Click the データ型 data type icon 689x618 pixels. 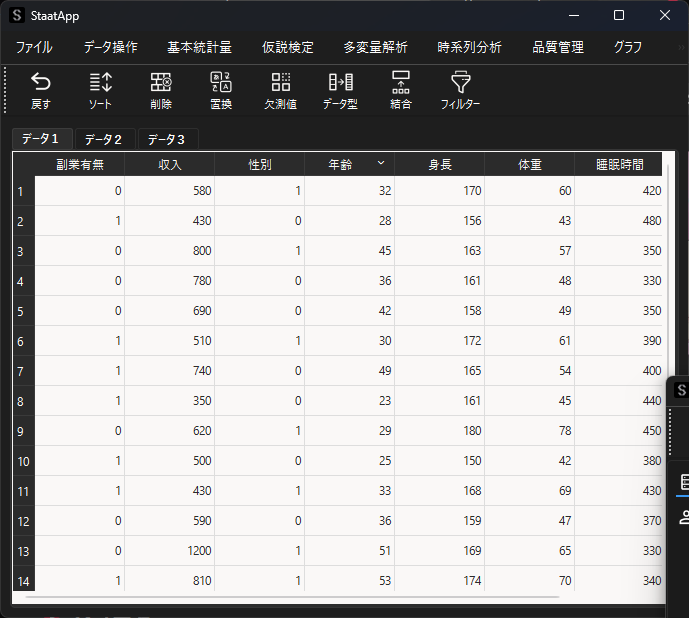click(x=340, y=83)
